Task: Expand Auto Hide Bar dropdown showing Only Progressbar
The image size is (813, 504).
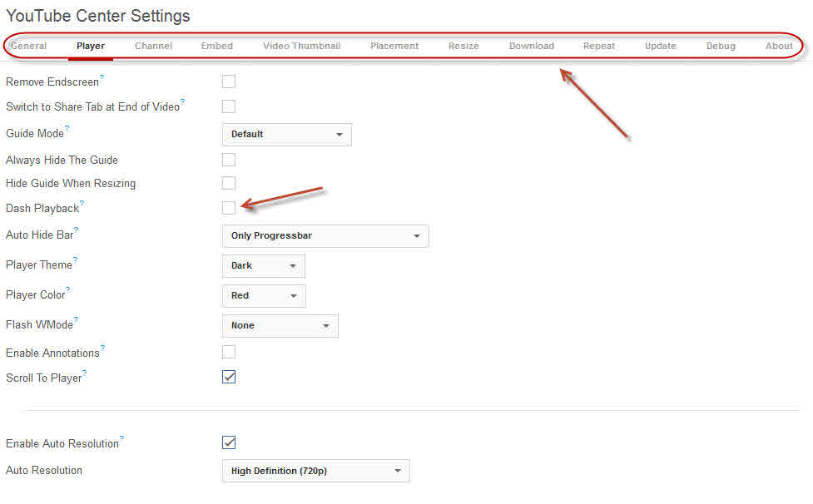Action: click(x=325, y=235)
